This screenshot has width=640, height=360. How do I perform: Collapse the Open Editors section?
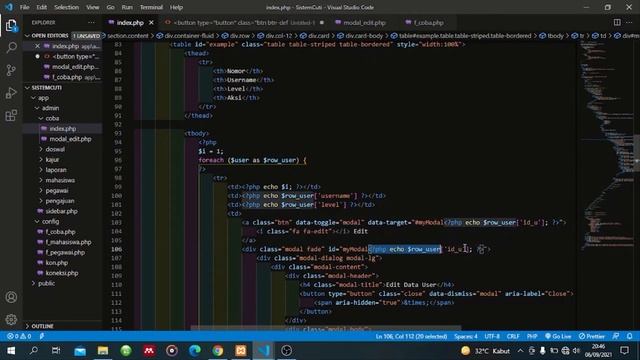(x=62, y=36)
